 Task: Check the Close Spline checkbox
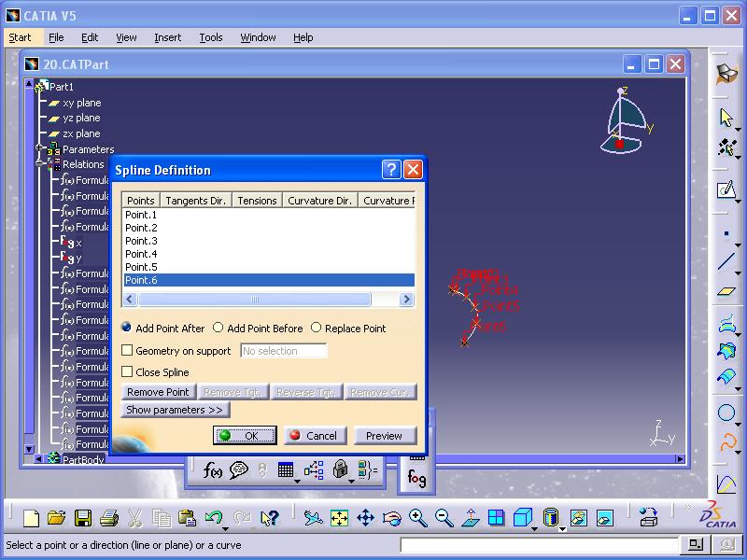click(128, 372)
